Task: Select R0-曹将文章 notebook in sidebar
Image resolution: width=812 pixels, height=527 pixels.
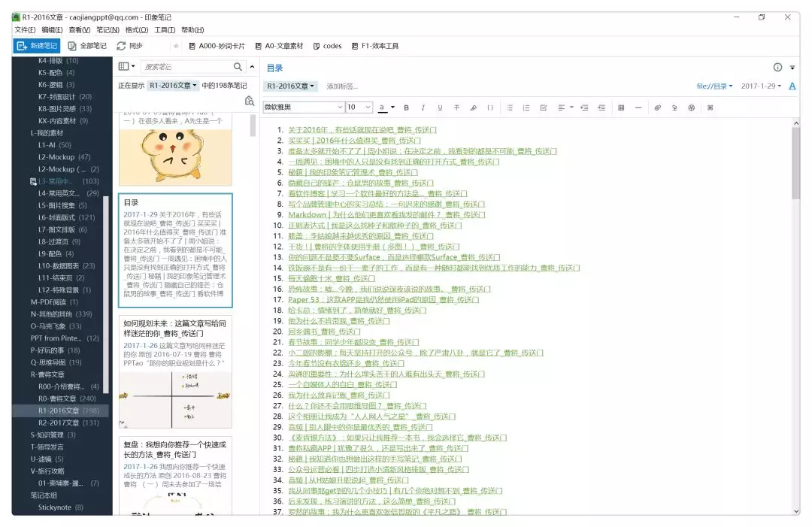Action: [67, 398]
